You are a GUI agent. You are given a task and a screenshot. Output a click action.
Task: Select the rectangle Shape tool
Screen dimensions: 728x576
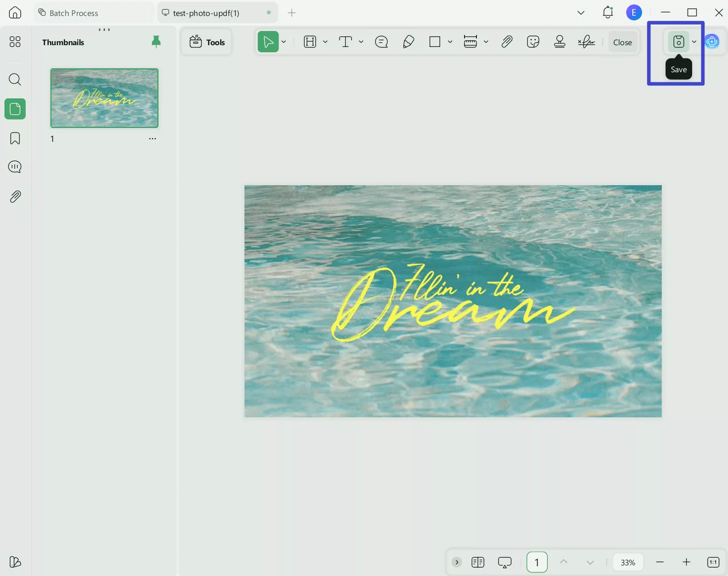tap(435, 42)
